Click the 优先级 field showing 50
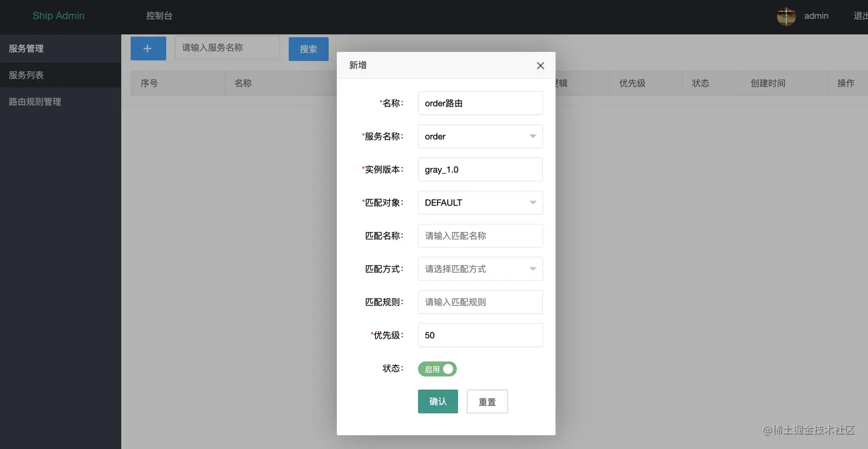The width and height of the screenshot is (868, 449). (480, 335)
